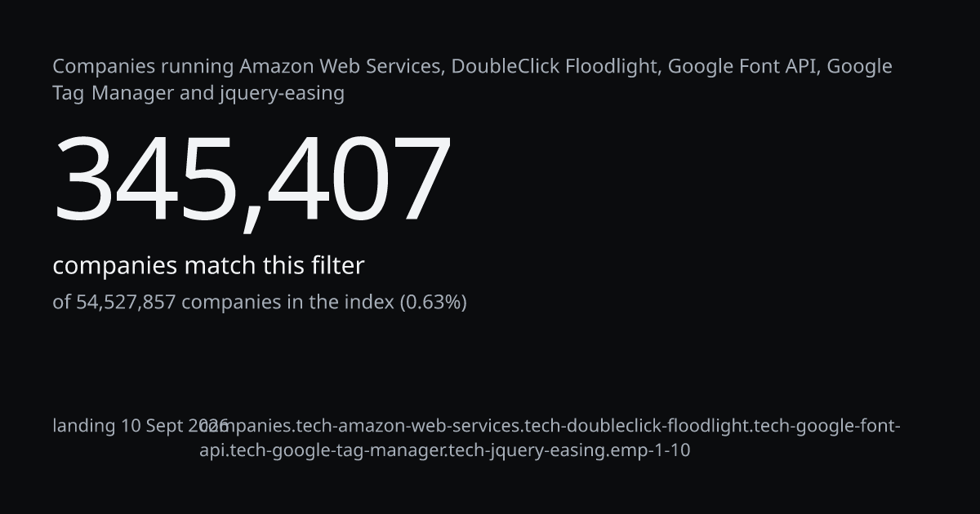Select the 'companies match this filter' text

click(x=208, y=265)
